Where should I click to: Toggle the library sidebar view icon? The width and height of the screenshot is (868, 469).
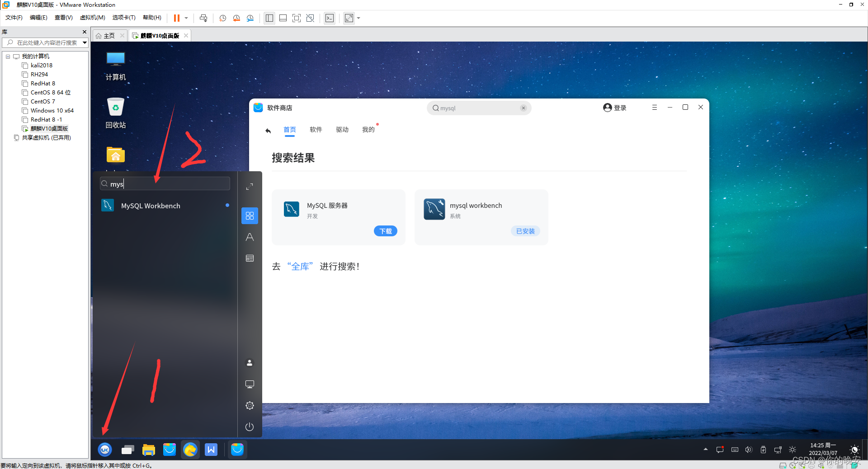[x=269, y=18]
